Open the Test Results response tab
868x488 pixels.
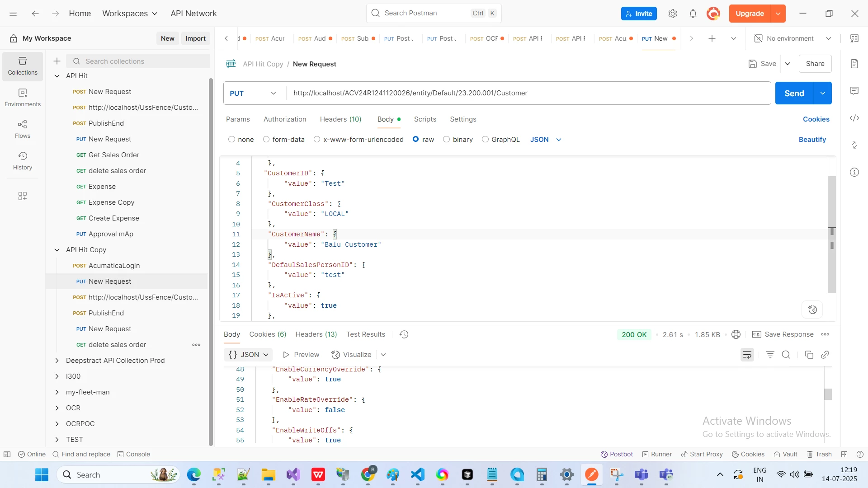365,334
